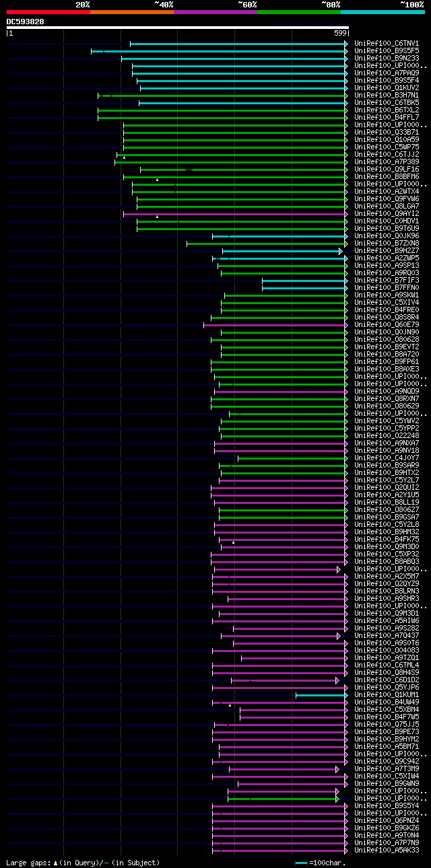This screenshot has width=431, height=868.
Task: Open hit UniRef100_B9S5F4
Action: 387,81
